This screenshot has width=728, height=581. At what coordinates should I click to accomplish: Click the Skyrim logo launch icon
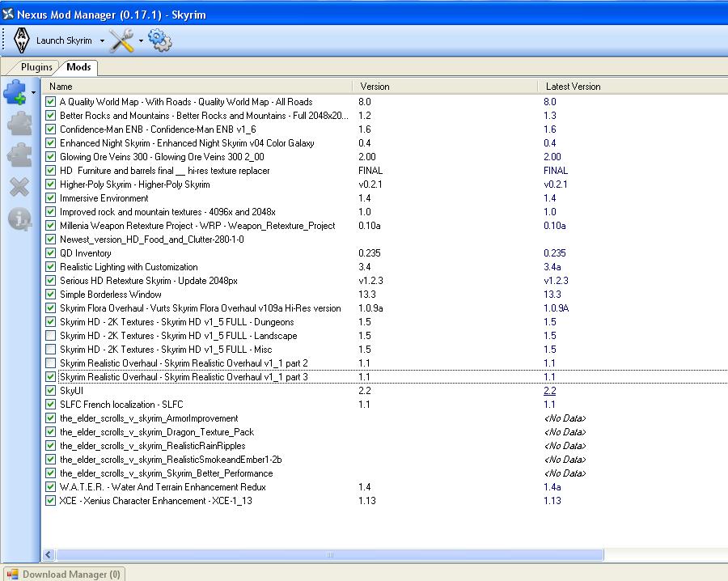(21, 40)
